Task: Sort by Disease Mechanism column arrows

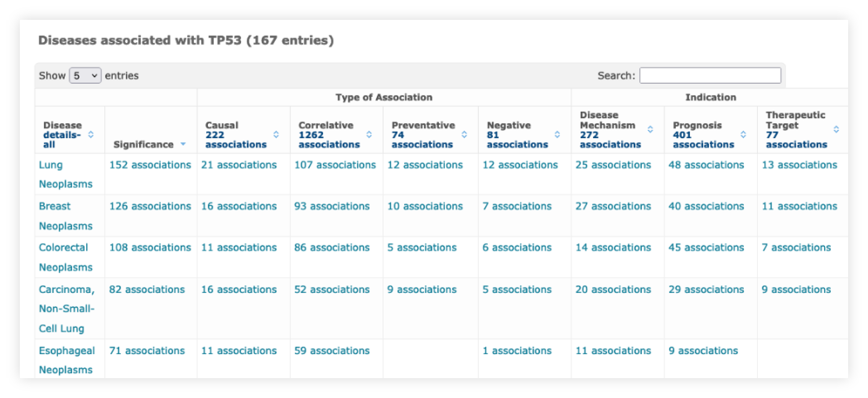Action: (650, 129)
